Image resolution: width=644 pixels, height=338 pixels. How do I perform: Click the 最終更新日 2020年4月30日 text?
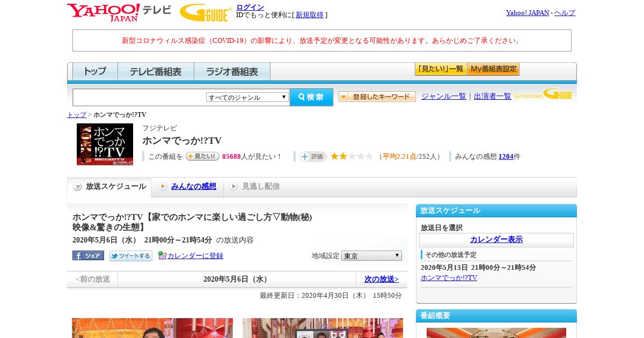point(331,296)
